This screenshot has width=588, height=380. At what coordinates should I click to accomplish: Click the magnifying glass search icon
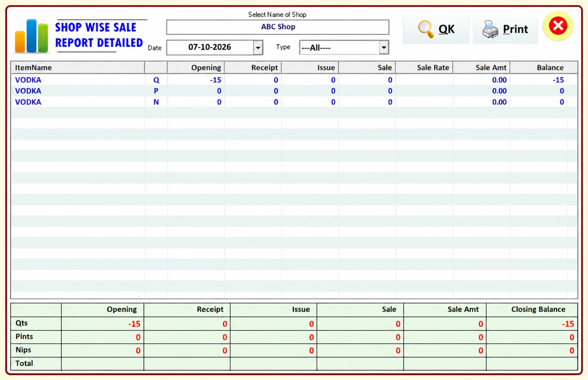click(426, 29)
